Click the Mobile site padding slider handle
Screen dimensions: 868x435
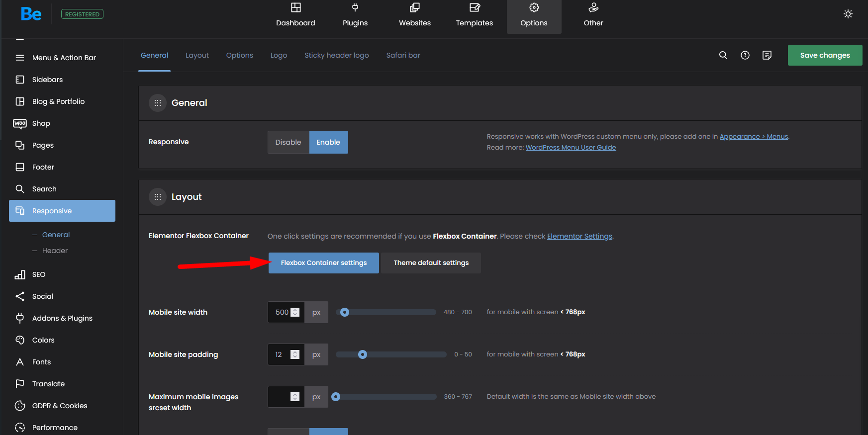point(363,354)
